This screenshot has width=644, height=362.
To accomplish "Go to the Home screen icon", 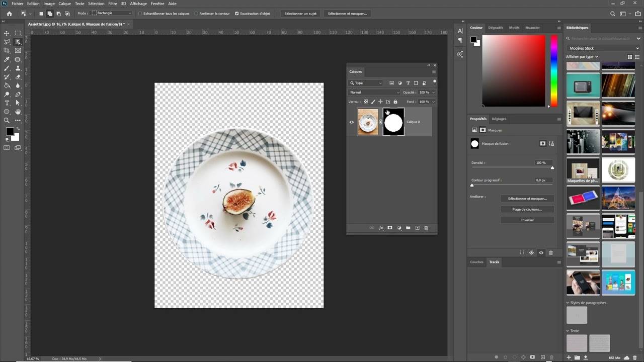I will click(x=9, y=14).
